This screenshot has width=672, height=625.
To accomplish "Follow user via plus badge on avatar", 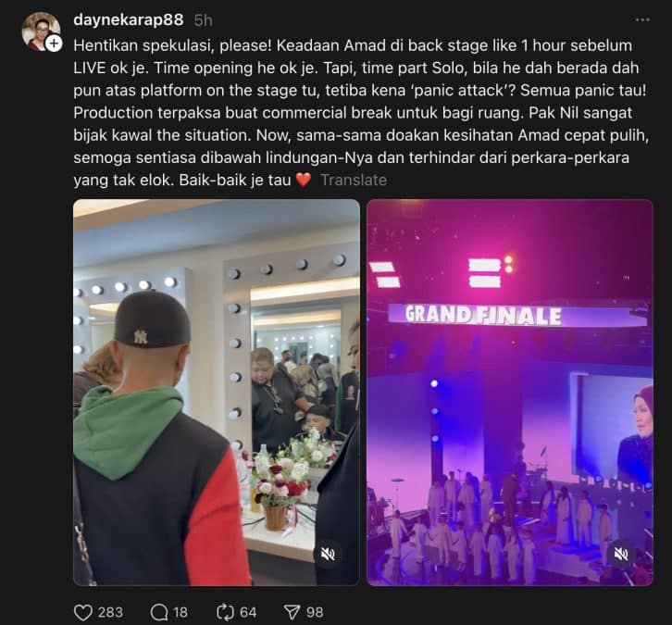I will [54, 44].
